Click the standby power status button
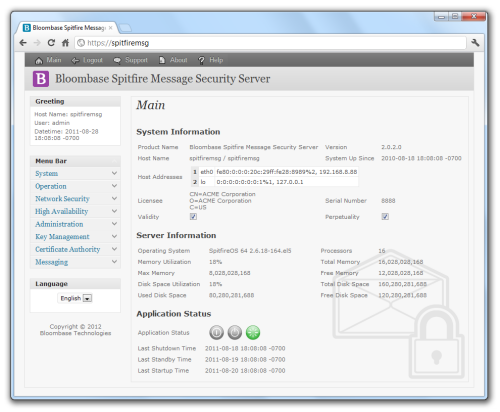 point(235,332)
